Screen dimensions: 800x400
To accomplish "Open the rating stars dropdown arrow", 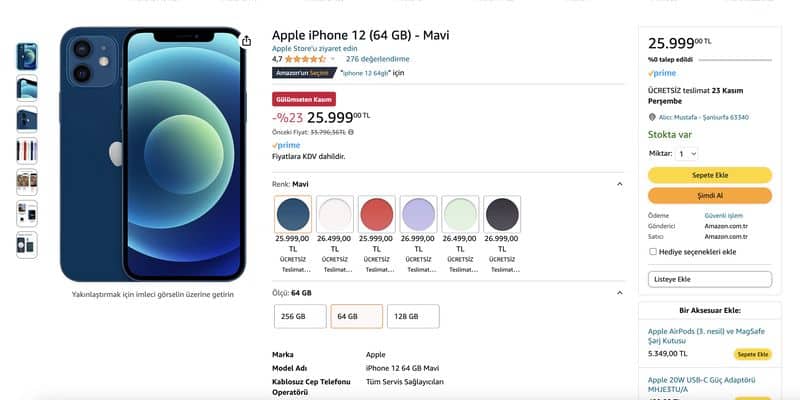I will click(333, 59).
